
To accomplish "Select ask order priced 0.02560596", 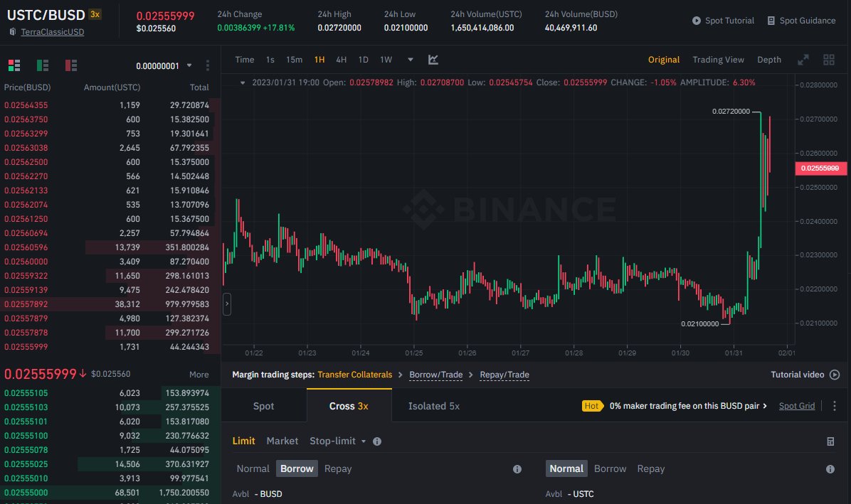I will tap(110, 247).
